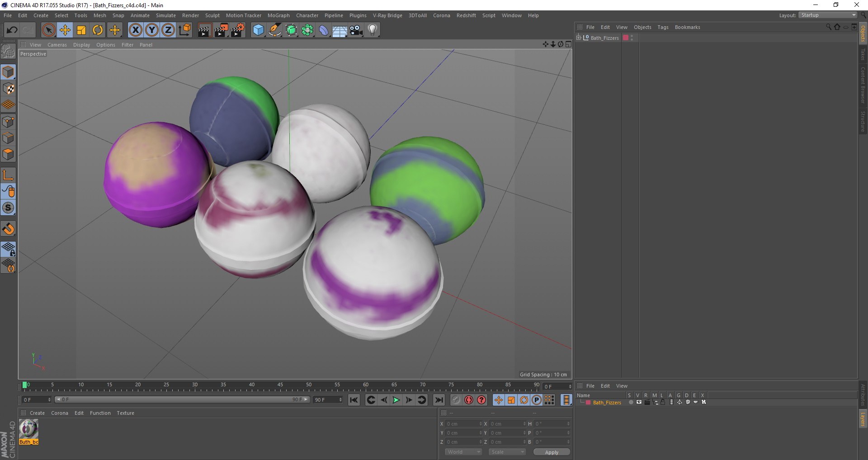This screenshot has width=868, height=460.
Task: Open the World coordinate dropdown
Action: coord(463,452)
